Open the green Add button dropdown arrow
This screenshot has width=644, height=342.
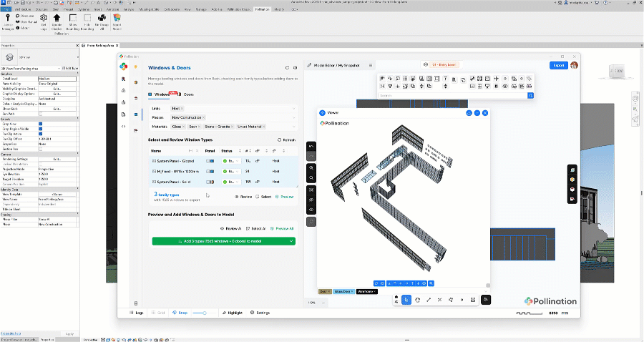(291, 241)
